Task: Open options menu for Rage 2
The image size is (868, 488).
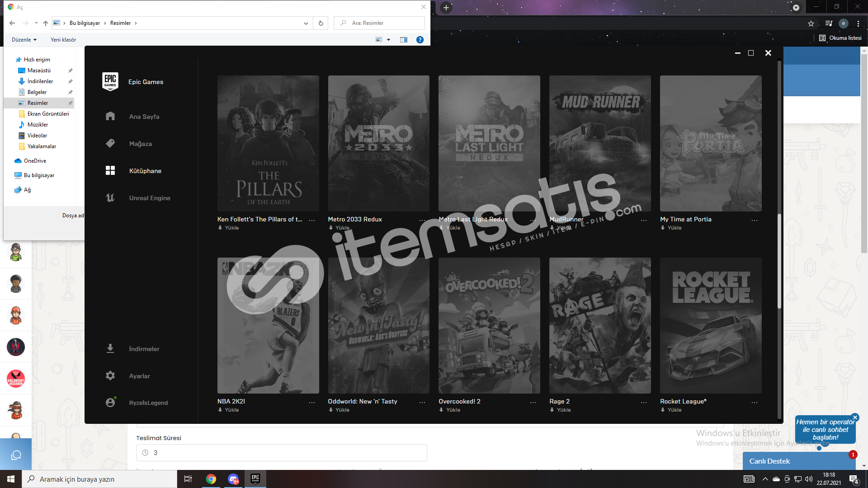Action: point(644,402)
